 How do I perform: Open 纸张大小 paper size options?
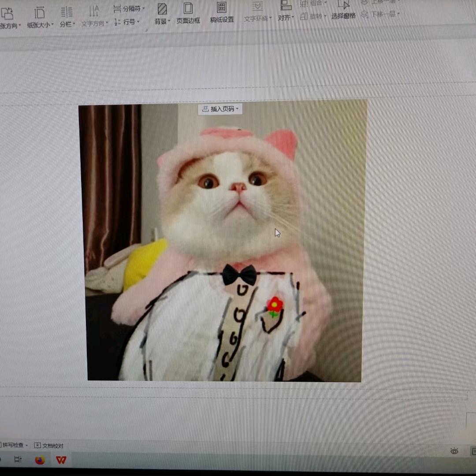click(40, 15)
